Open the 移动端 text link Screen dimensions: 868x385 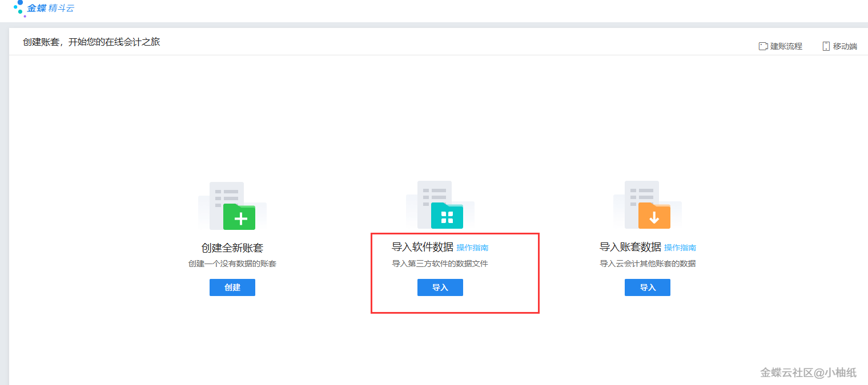845,46
